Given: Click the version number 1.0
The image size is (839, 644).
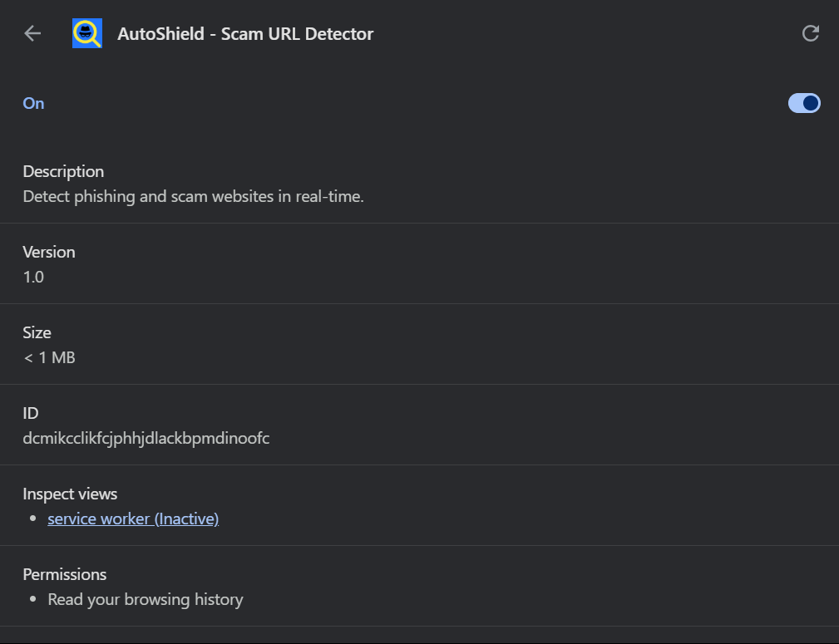Looking at the screenshot, I should click(x=33, y=277).
